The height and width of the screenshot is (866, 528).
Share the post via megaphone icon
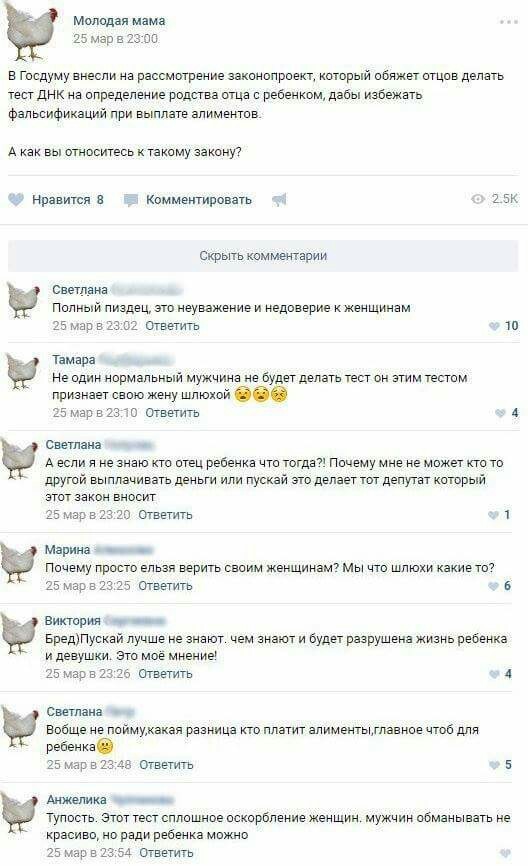coord(279,200)
